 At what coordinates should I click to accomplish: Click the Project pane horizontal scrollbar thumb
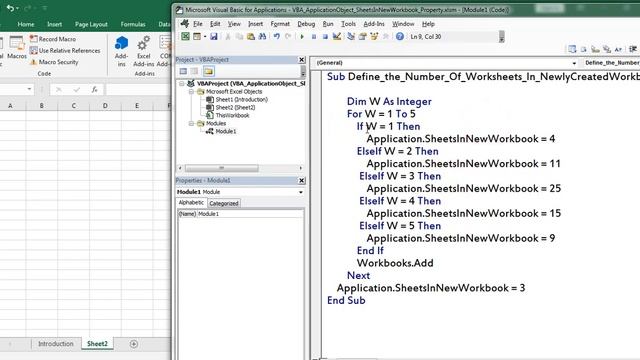point(222,168)
